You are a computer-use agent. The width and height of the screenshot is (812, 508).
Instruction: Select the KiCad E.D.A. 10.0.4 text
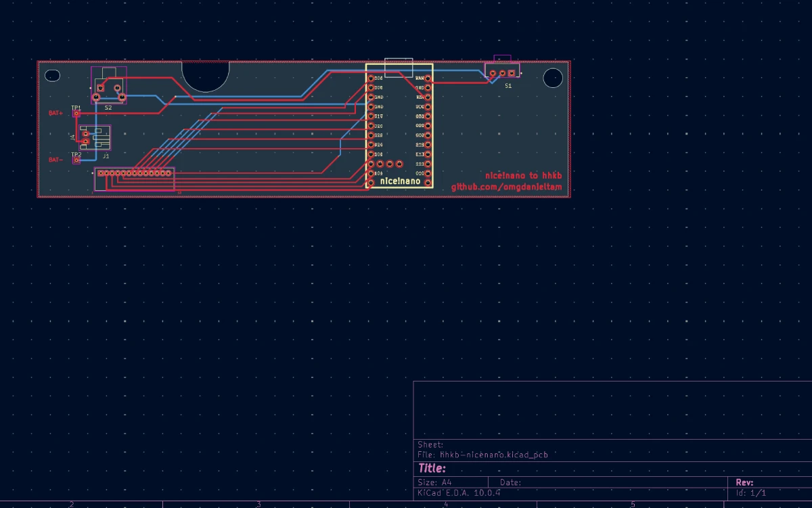pos(459,492)
